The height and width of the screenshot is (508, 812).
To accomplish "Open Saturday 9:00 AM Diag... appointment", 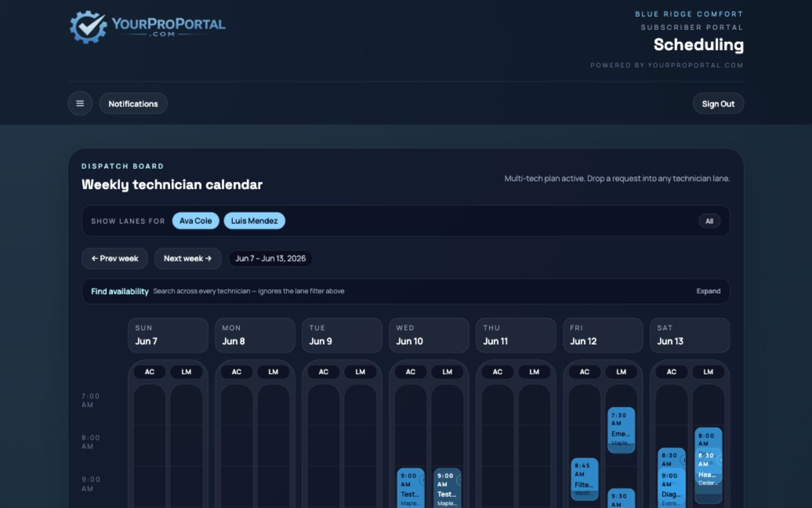I will point(672,489).
